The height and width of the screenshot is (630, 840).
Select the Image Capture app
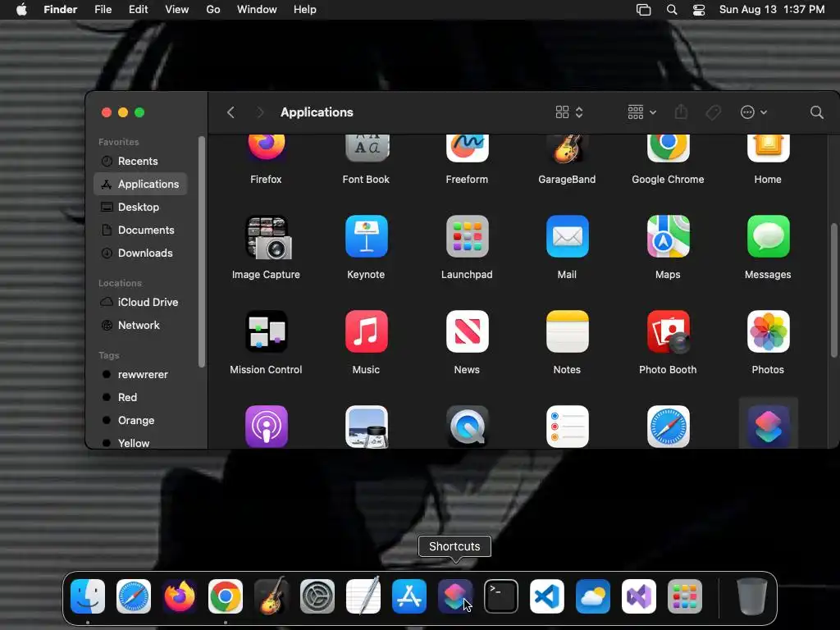(x=267, y=237)
